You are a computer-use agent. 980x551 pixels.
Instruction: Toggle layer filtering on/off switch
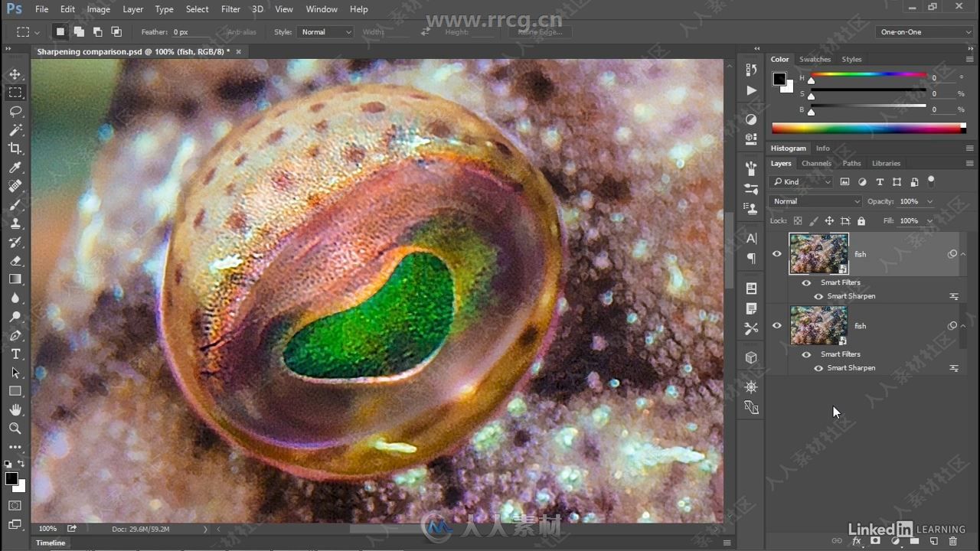[931, 181]
